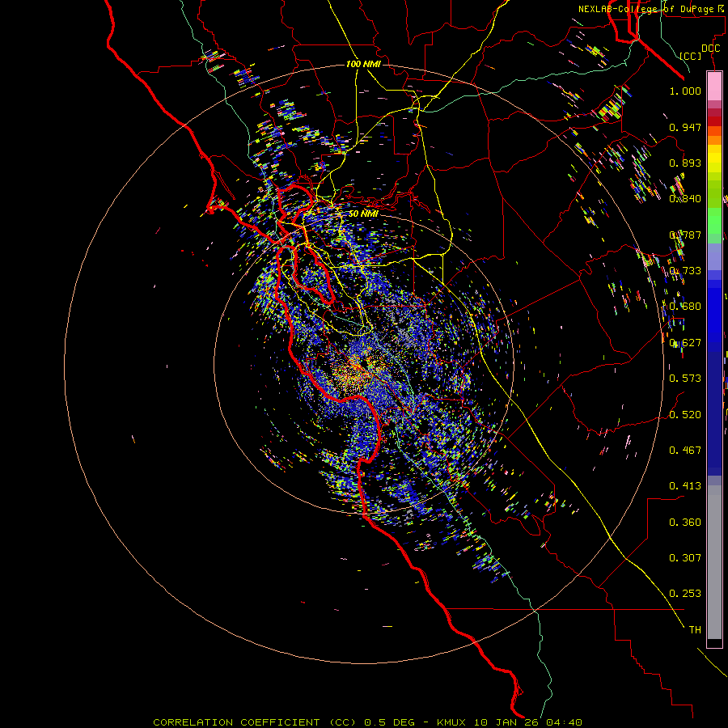
Task: Select the 0.787 legend value
Action: click(x=685, y=235)
